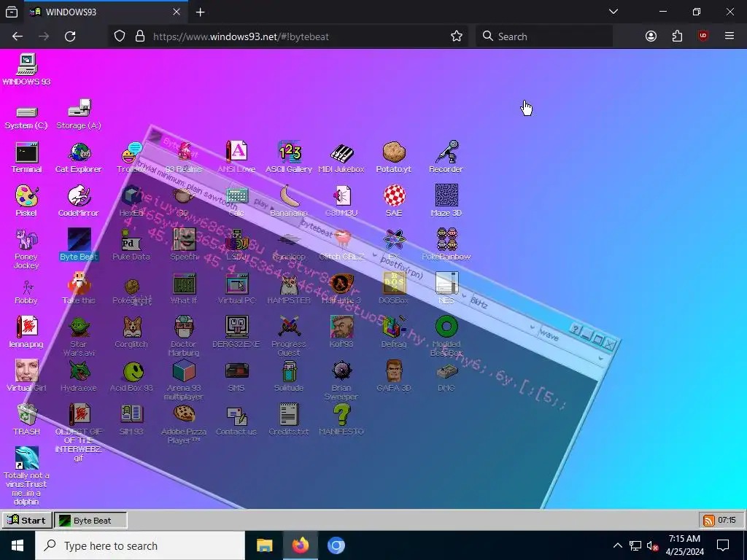Screen dimensions: 747x560
Task: Open Storage (A:) drive icon
Action: pos(79,109)
